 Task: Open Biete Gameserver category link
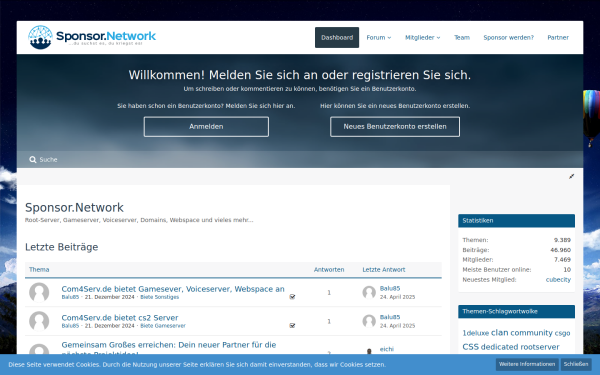(163, 326)
